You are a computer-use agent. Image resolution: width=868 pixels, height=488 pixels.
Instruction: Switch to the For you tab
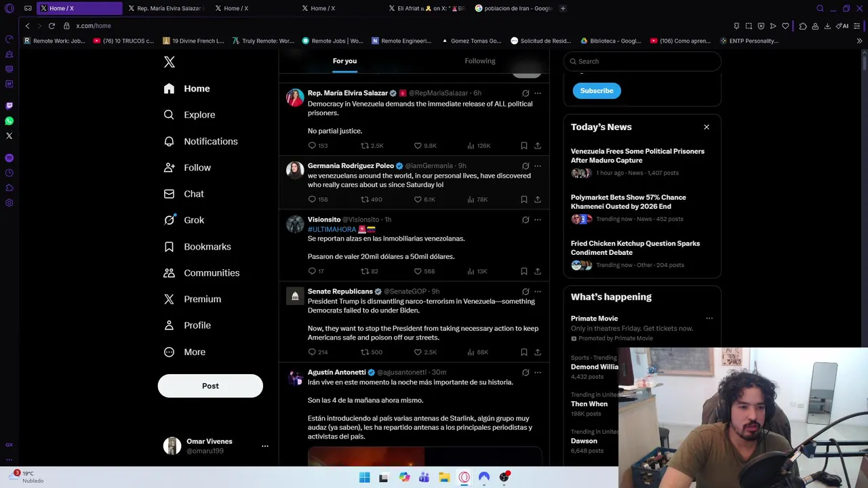[x=344, y=61]
